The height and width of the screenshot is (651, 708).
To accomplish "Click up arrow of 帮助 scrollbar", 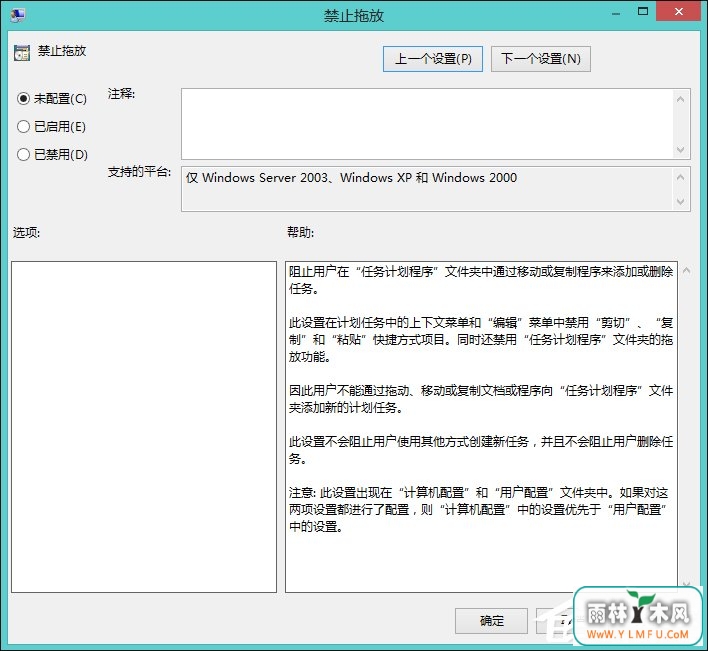I will pyautogui.click(x=686, y=271).
